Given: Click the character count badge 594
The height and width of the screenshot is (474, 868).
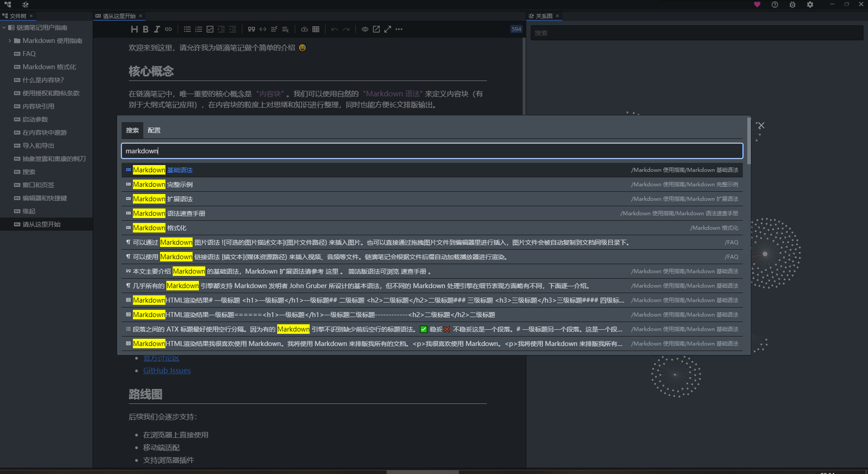Looking at the screenshot, I should click(516, 29).
